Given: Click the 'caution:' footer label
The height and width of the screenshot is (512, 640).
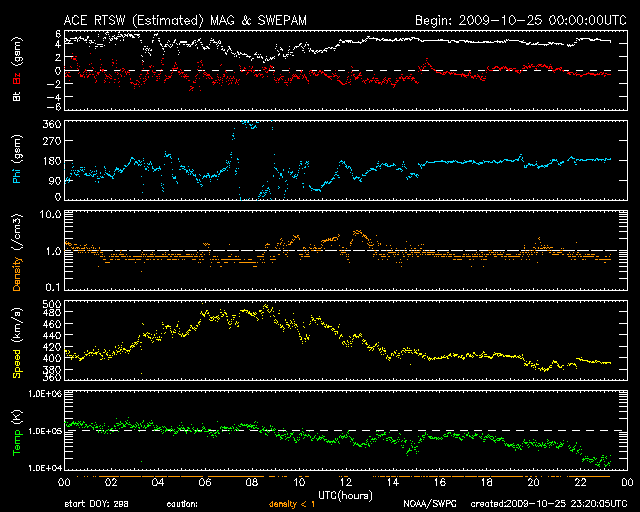Looking at the screenshot, I should coord(182,504).
